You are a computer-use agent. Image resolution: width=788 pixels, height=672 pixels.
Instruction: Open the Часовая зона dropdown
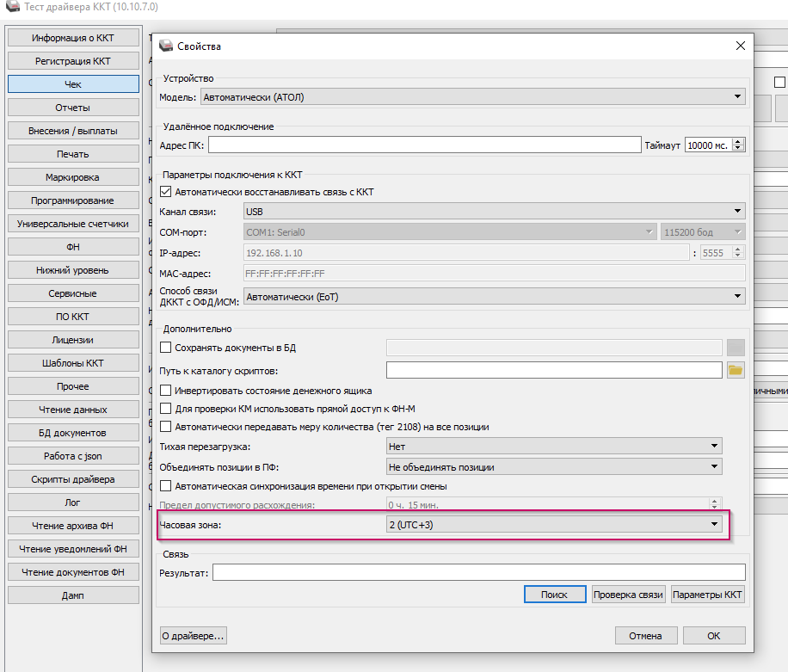[x=554, y=524]
